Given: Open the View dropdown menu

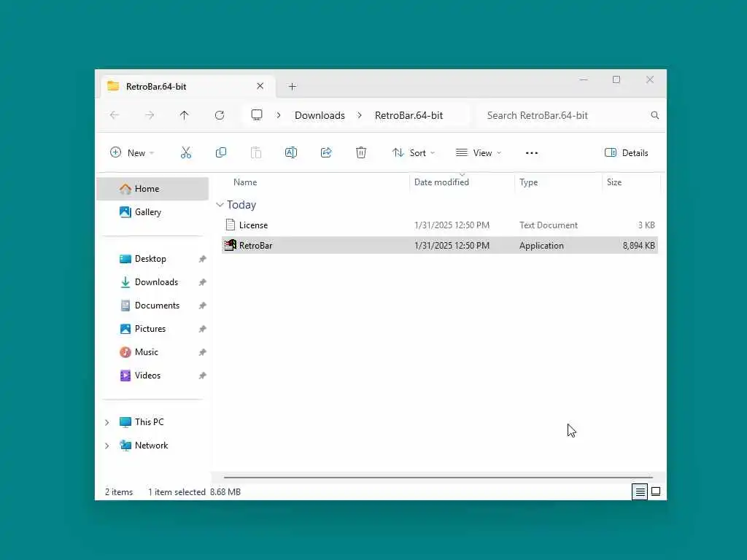Looking at the screenshot, I should (x=479, y=153).
